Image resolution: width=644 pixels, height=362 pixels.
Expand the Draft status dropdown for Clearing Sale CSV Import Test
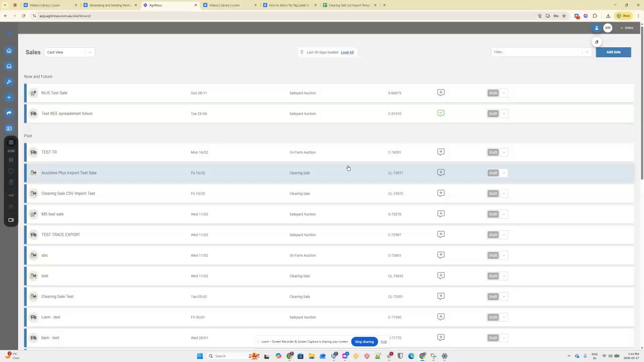504,194
